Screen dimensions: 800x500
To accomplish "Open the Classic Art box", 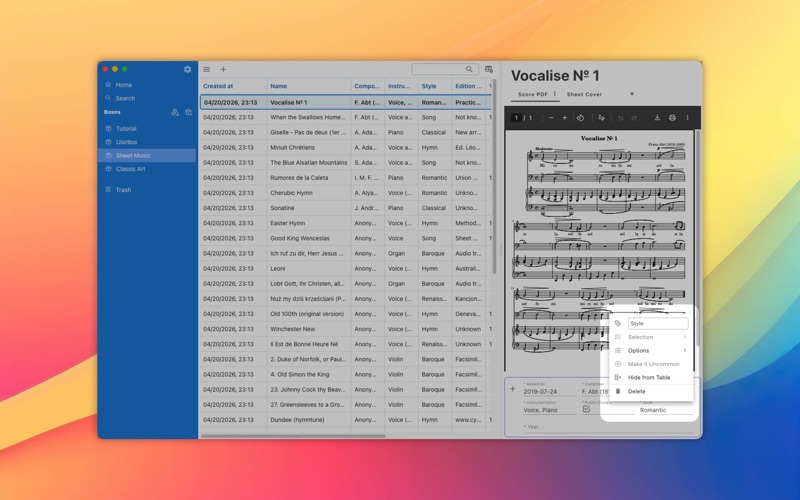I will 131,169.
